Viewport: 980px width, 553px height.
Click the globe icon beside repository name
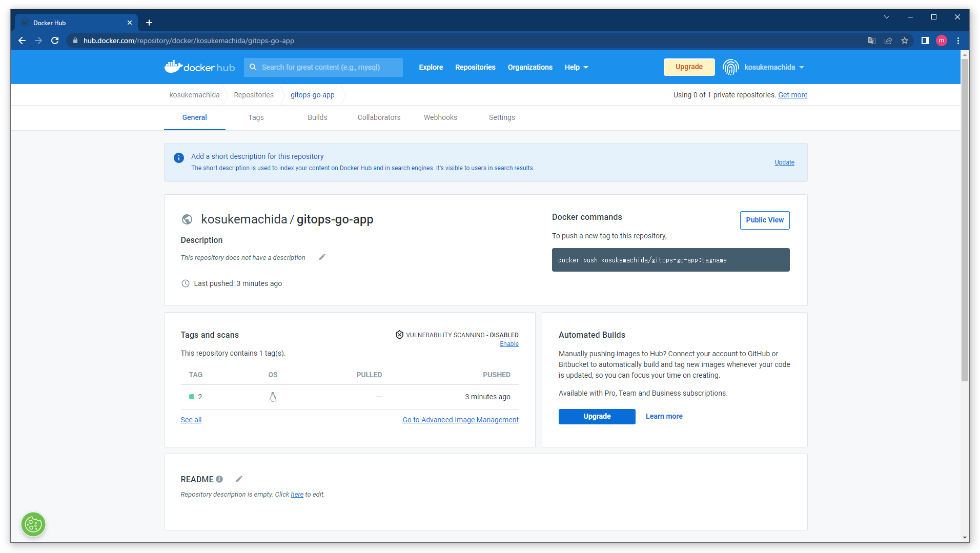tap(187, 219)
